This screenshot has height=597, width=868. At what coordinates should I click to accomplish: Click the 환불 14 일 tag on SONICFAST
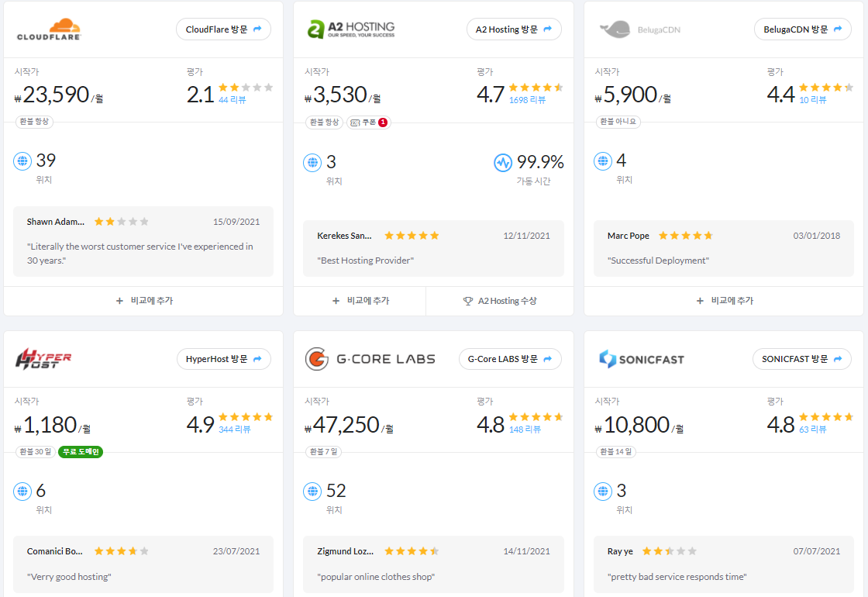(x=615, y=452)
